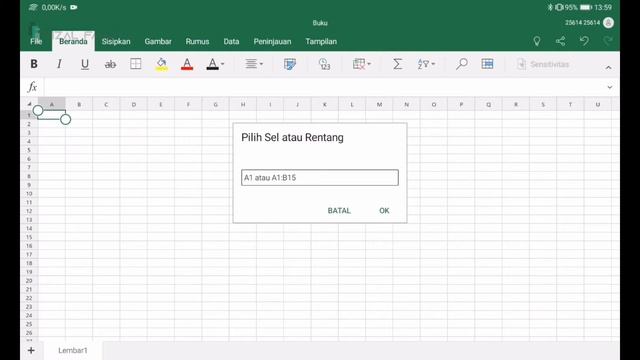Toggle Italic formatting
This screenshot has height=360, width=640.
[x=59, y=64]
